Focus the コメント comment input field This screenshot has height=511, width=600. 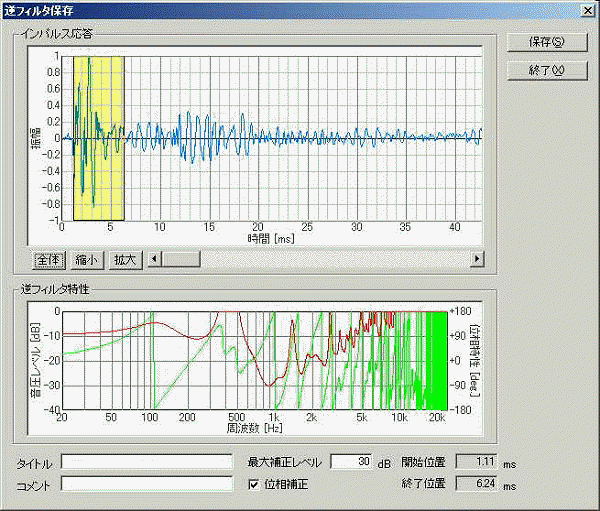tap(147, 484)
